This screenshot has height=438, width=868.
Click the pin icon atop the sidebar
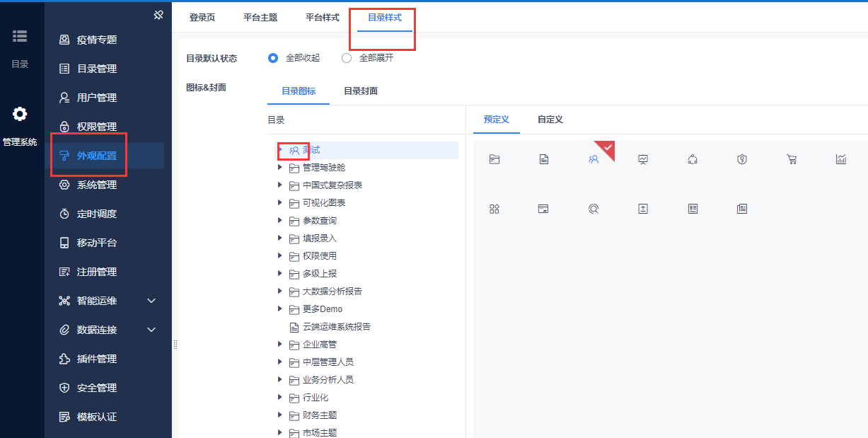point(158,14)
